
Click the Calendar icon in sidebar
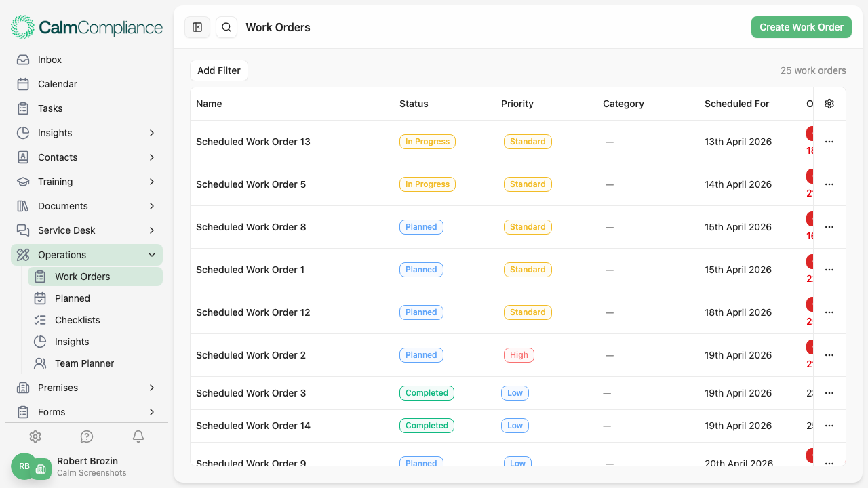23,84
